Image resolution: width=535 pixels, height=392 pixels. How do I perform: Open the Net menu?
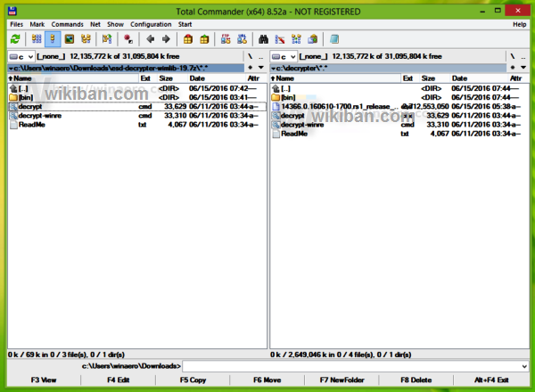[x=95, y=24]
